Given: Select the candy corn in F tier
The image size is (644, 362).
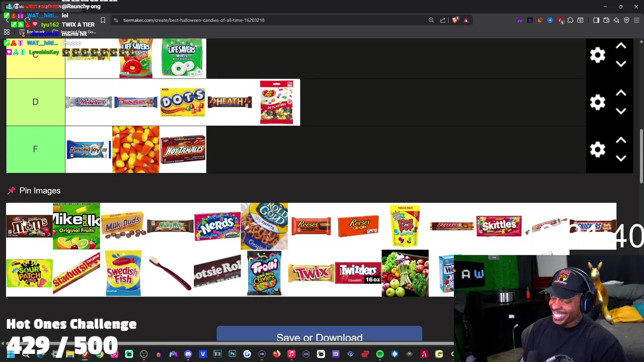Looking at the screenshot, I should (136, 149).
